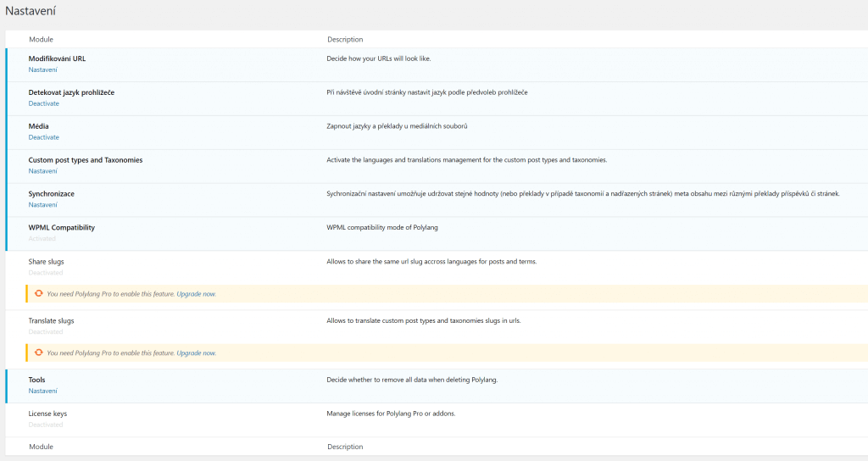This screenshot has height=461, width=868.
Task: Click Upgrade now link under Translate slugs
Action: click(196, 353)
